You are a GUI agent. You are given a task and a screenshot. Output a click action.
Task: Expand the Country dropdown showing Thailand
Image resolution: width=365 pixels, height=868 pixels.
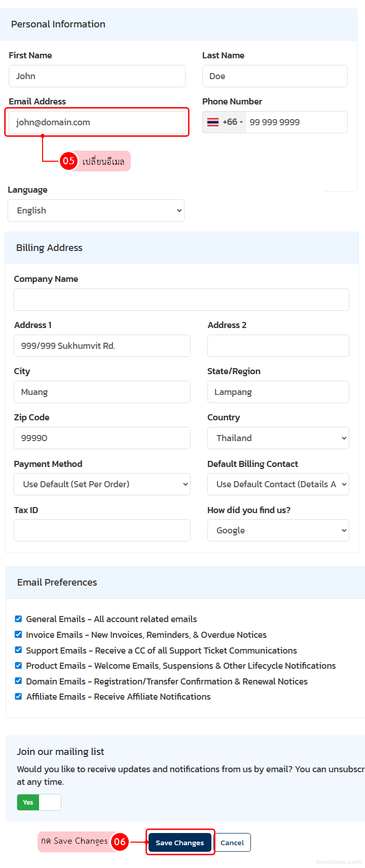pyautogui.click(x=278, y=438)
